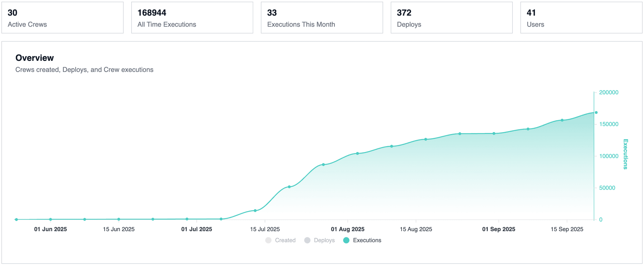Click the Overview heading

[34, 58]
